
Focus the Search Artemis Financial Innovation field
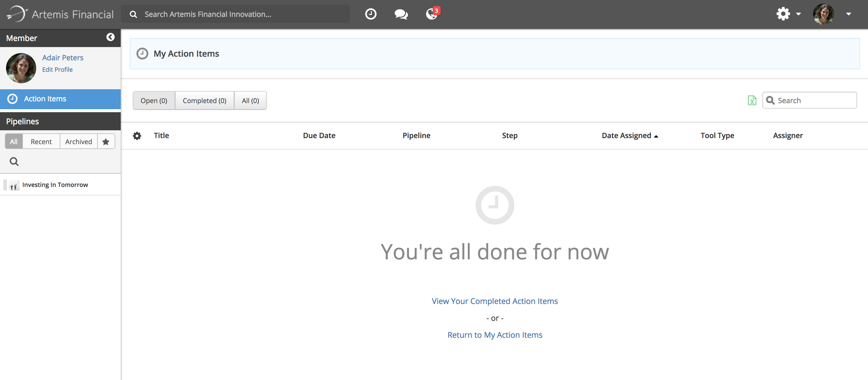tap(235, 14)
